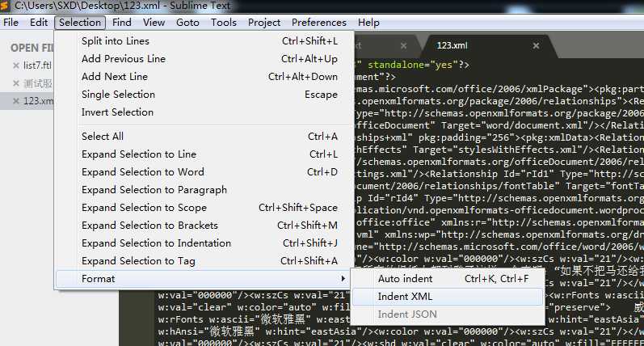Image resolution: width=644 pixels, height=346 pixels.
Task: Open the Find menu
Action: pyautogui.click(x=122, y=22)
